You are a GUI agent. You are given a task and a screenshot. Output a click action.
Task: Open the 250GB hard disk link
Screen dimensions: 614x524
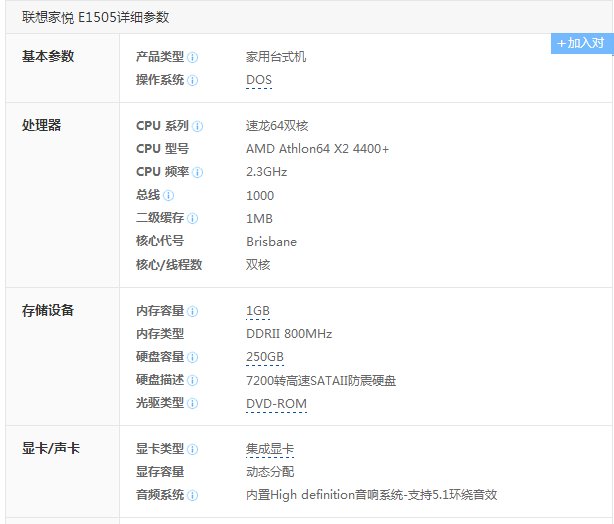265,357
